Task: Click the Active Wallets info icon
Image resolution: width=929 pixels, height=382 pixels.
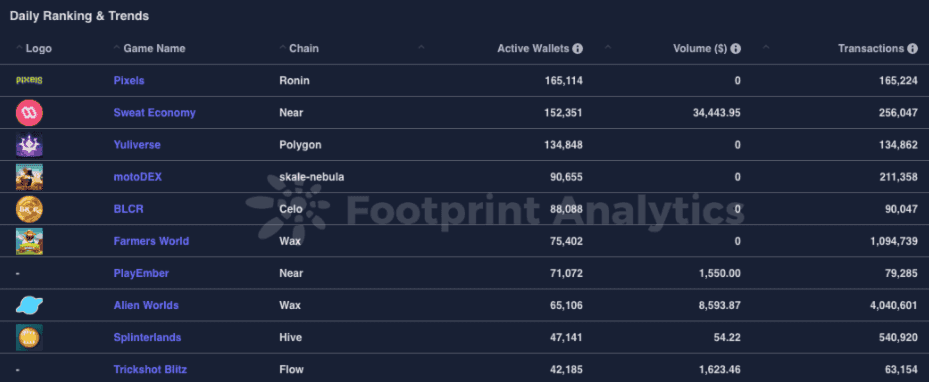Action: coord(578,49)
